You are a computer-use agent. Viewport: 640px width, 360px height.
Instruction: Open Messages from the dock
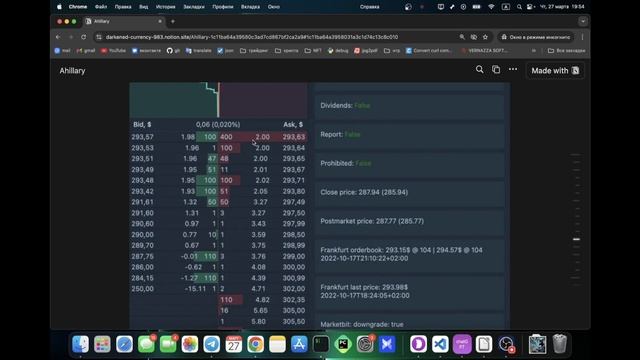(146, 344)
